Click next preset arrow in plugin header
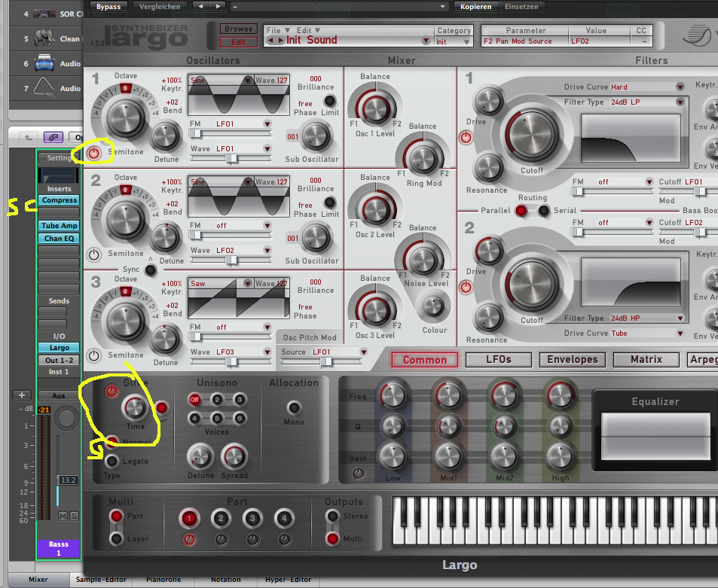The width and height of the screenshot is (718, 588). coord(218,7)
